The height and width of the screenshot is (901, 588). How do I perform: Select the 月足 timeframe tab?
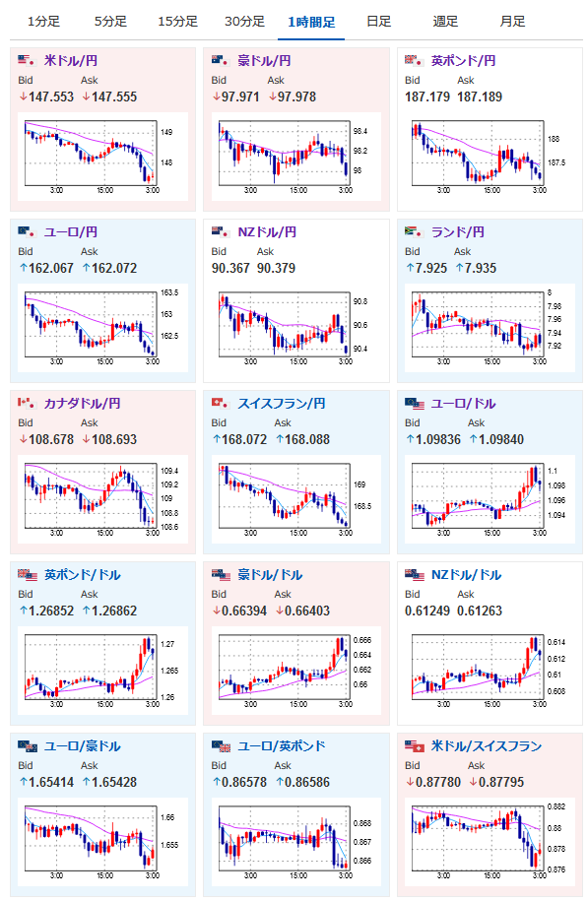click(x=512, y=22)
